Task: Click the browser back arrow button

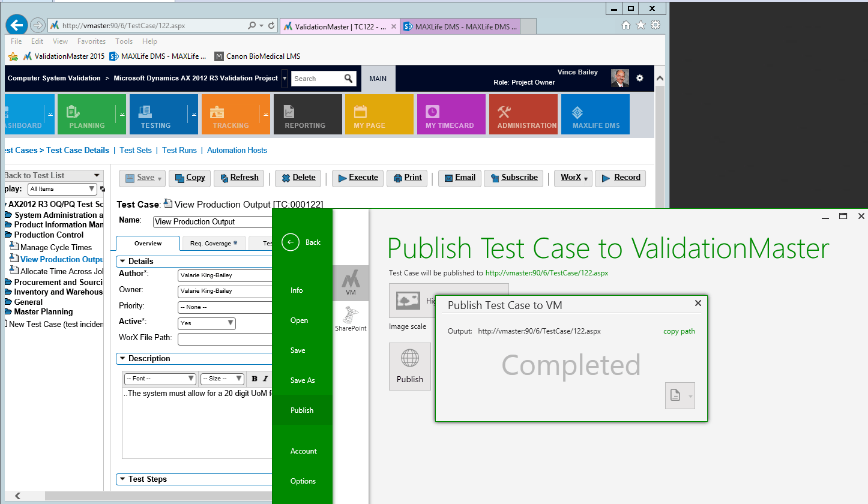Action: coord(17,25)
